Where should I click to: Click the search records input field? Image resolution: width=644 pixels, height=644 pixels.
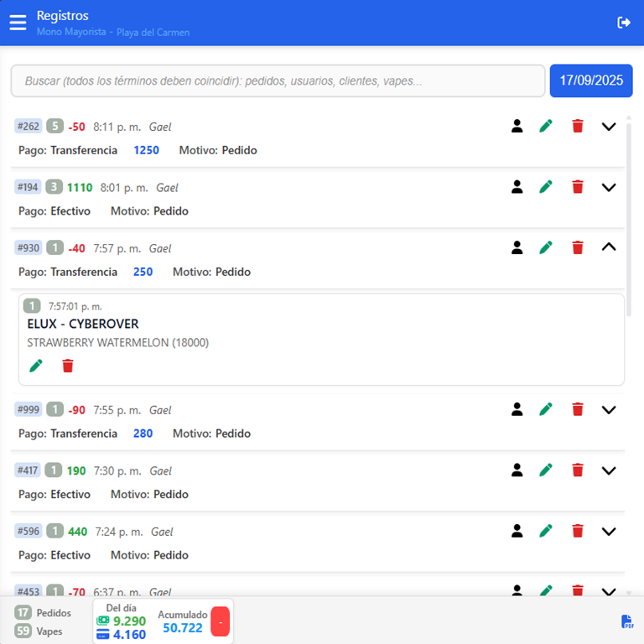click(x=278, y=81)
